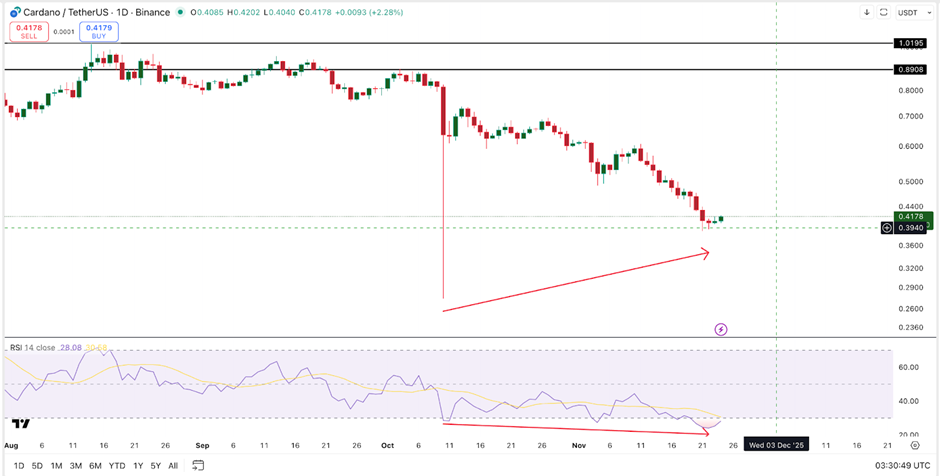Viewport: 940px width, 476px height.
Task: Click the 0.4400 price axis label
Action: (x=910, y=206)
